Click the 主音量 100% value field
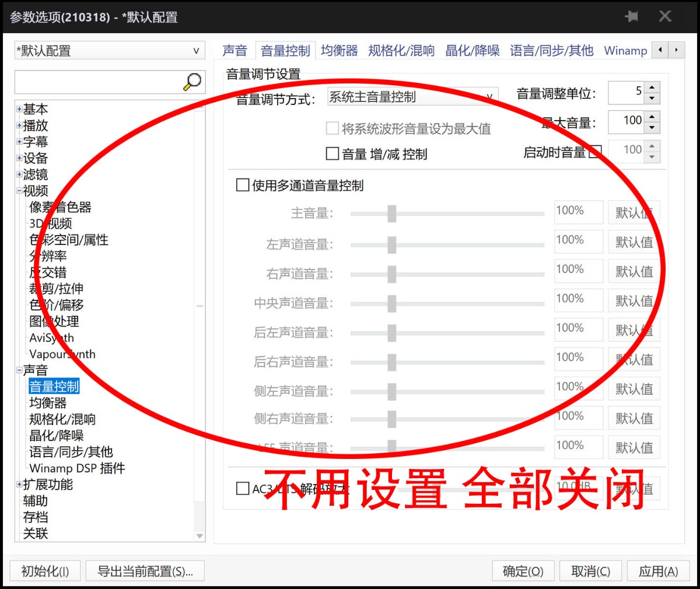 tap(579, 212)
